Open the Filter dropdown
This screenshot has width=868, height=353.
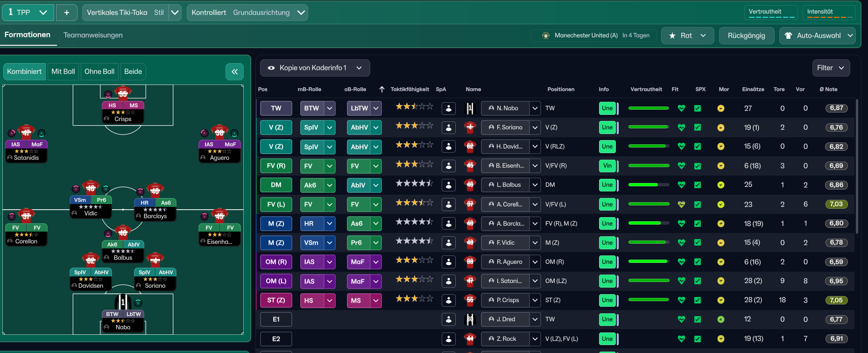coord(831,68)
